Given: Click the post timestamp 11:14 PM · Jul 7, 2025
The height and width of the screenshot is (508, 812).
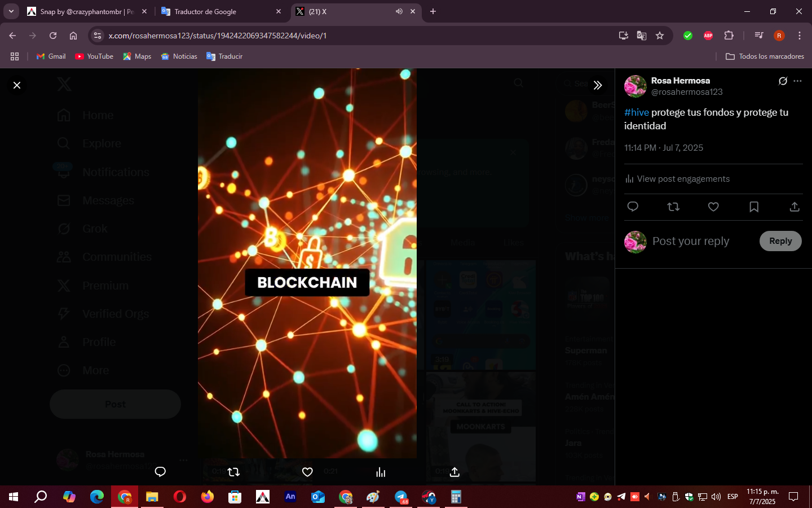Looking at the screenshot, I should (664, 148).
